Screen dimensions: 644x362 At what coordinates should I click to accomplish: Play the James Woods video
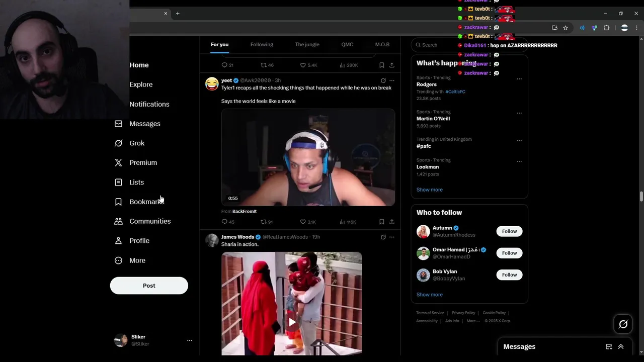[292, 322]
